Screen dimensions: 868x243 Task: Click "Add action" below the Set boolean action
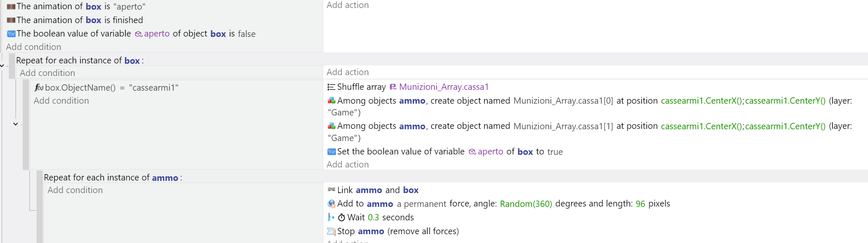348,165
